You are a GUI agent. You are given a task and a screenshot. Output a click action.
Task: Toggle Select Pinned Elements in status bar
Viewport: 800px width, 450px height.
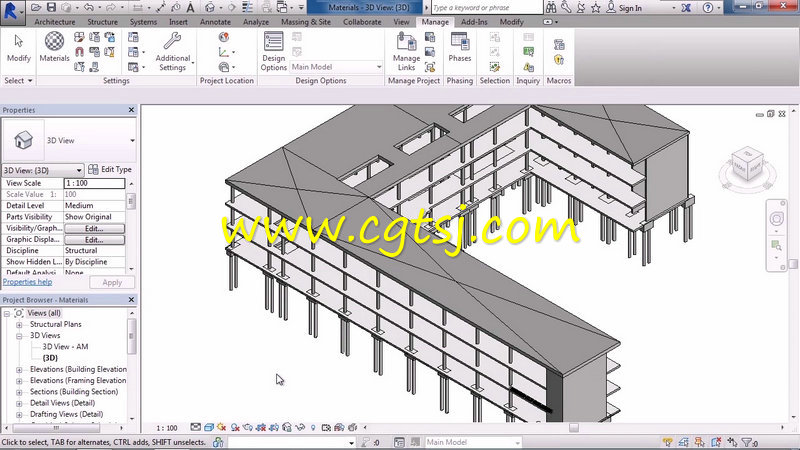click(700, 442)
